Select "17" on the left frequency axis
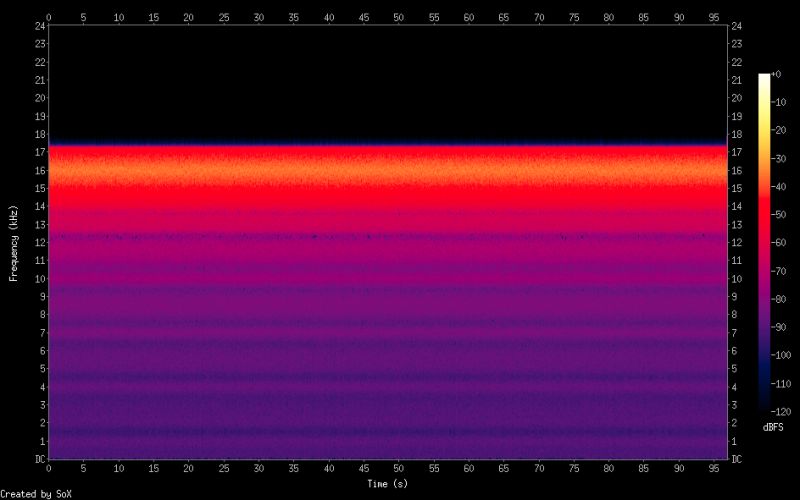This screenshot has height=500, width=800. pyautogui.click(x=40, y=152)
